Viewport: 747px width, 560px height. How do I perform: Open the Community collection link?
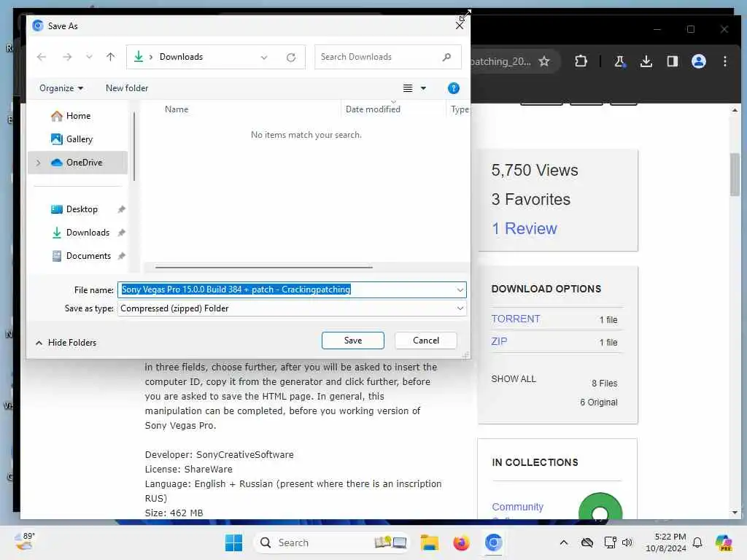(517, 507)
